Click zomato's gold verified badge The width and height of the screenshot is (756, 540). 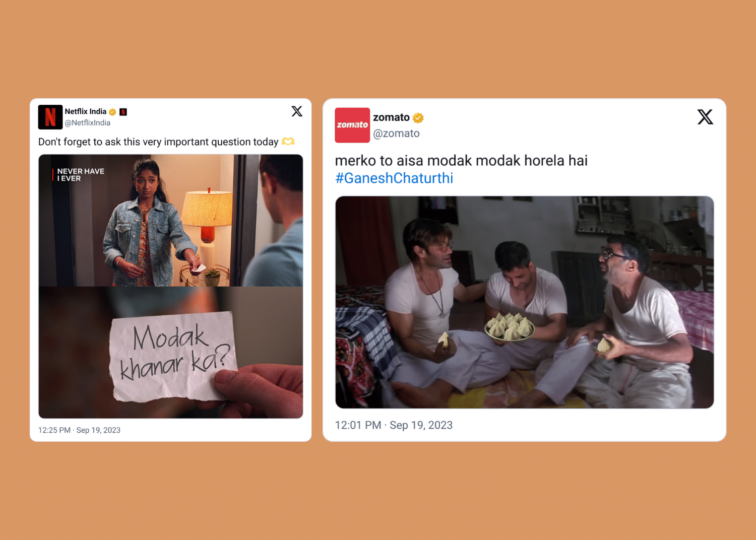(x=418, y=118)
